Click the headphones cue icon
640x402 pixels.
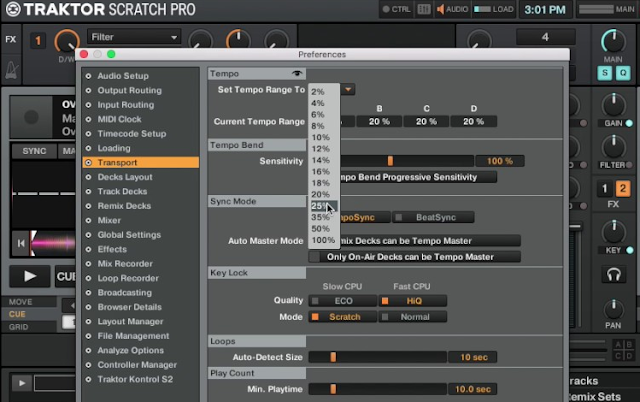point(613,275)
